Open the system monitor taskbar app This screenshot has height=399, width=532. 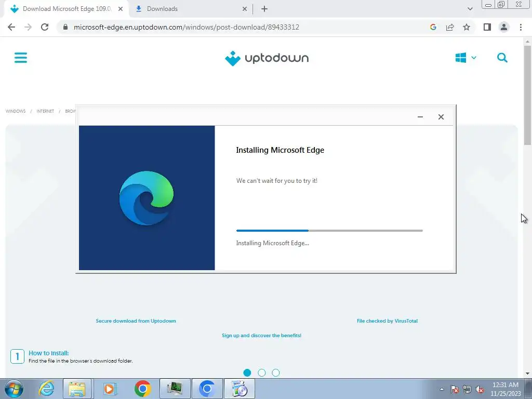pyautogui.click(x=175, y=389)
